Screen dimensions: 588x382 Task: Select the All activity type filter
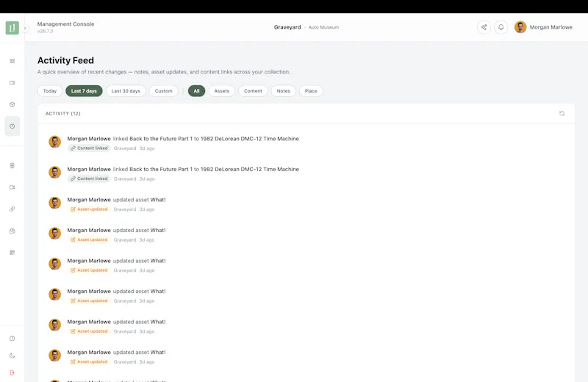click(196, 91)
